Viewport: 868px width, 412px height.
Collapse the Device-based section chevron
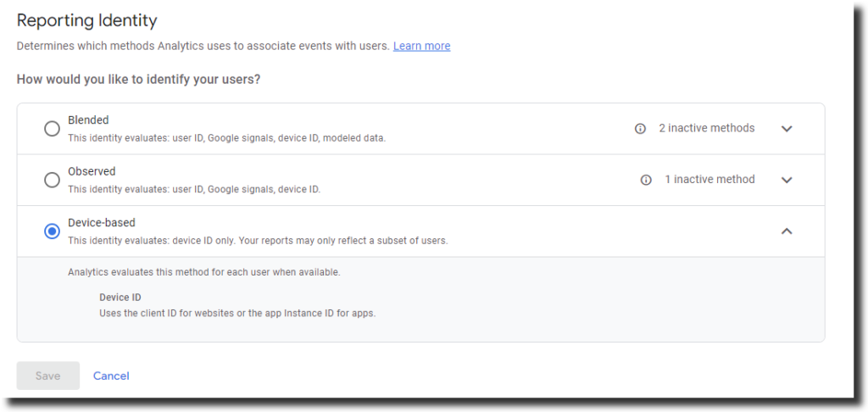click(787, 231)
